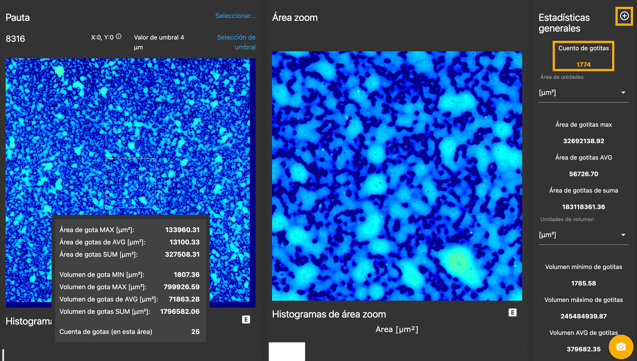Click the Área zoom magnified image

point(397,176)
